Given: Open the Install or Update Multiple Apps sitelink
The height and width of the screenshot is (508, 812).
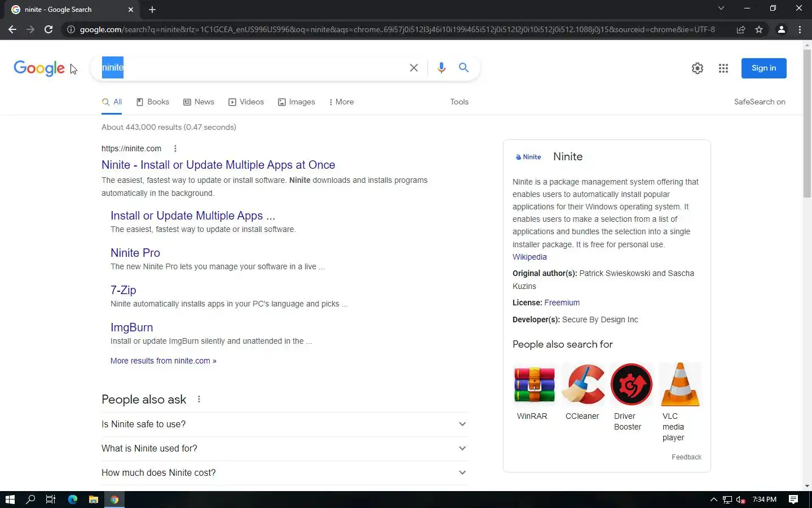Looking at the screenshot, I should [193, 216].
